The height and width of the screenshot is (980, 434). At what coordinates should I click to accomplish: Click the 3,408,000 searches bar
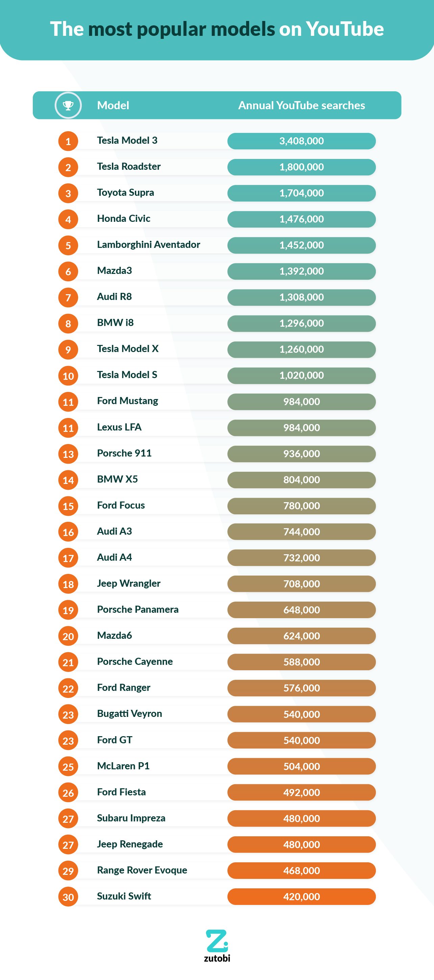[x=301, y=141]
